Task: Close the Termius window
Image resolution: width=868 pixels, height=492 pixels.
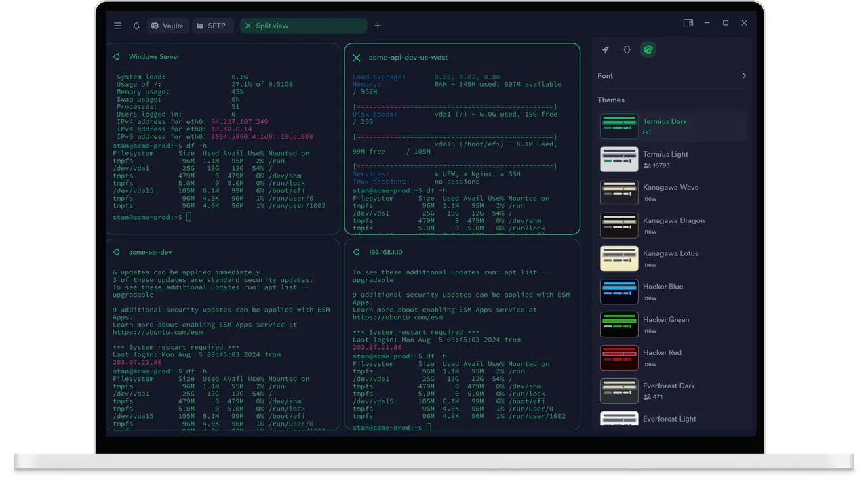Action: (744, 23)
